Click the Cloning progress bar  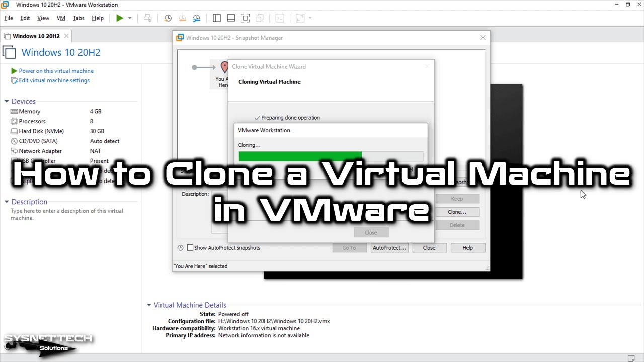331,156
